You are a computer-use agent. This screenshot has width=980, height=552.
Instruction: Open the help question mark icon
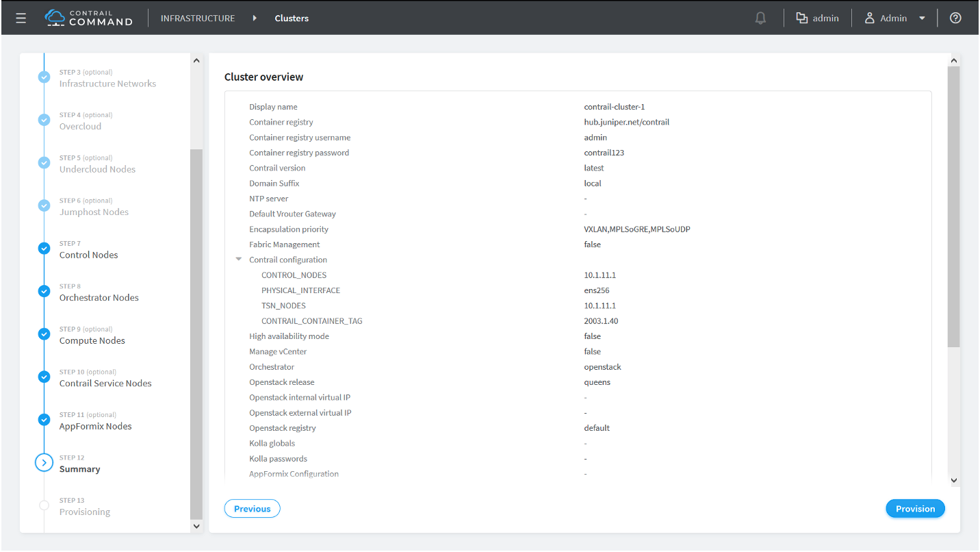pyautogui.click(x=955, y=18)
